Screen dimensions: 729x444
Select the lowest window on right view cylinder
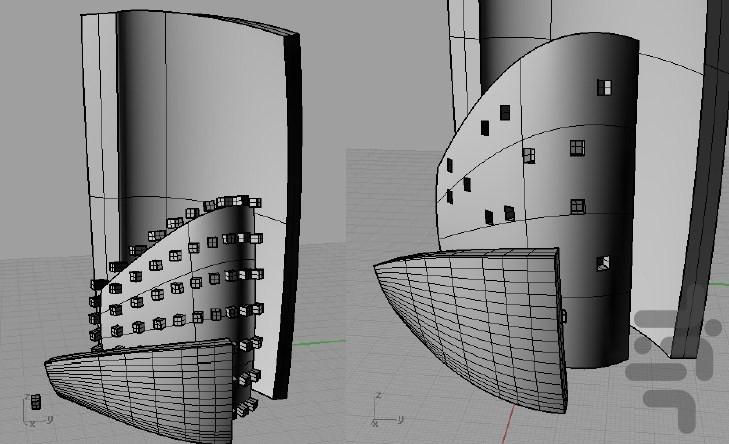click(x=603, y=263)
